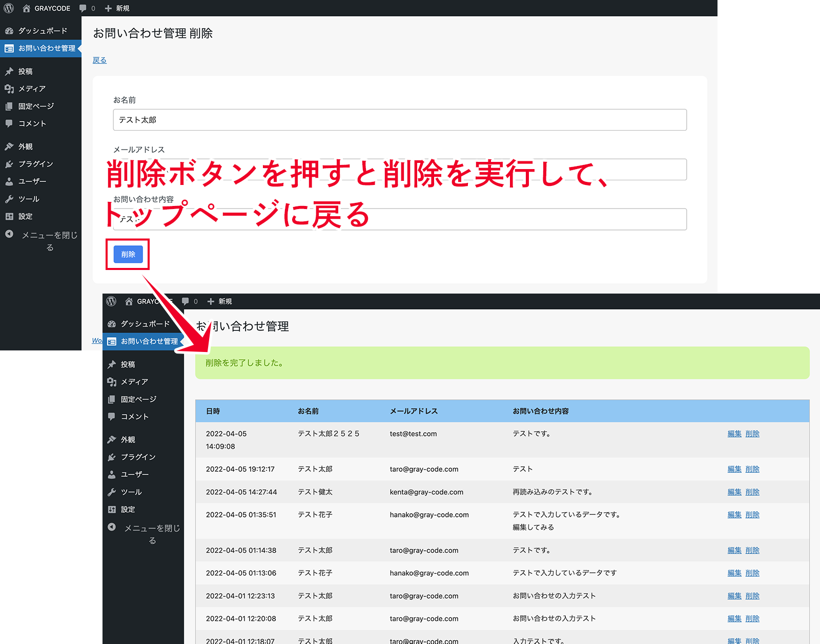Screen dimensions: 820x644
Task: Click the プラグイン plug icon in the bottom window
Action: (112, 457)
